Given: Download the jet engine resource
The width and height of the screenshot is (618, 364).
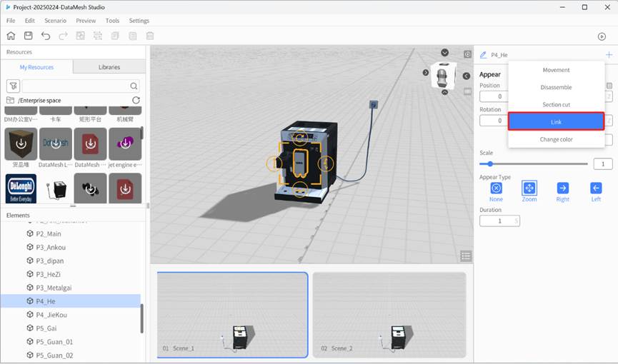Looking at the screenshot, I should [125, 143].
